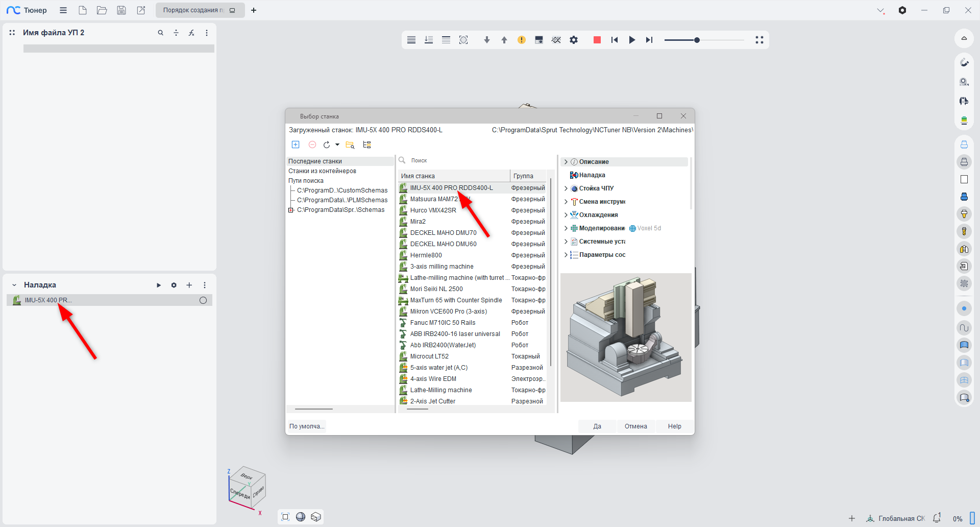Click the yellow warning icon in toolbar
The width and height of the screenshot is (980, 527).
521,40
